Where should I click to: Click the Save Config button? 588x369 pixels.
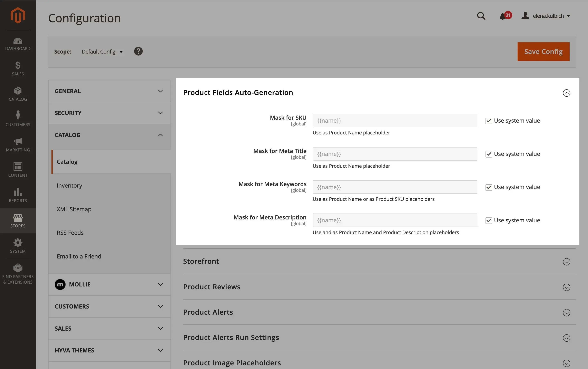click(543, 51)
